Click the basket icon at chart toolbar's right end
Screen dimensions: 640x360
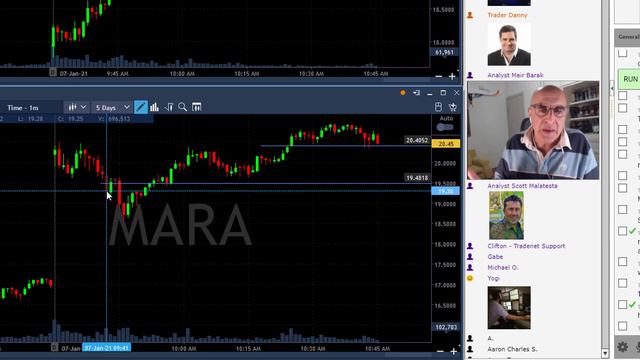(x=453, y=107)
